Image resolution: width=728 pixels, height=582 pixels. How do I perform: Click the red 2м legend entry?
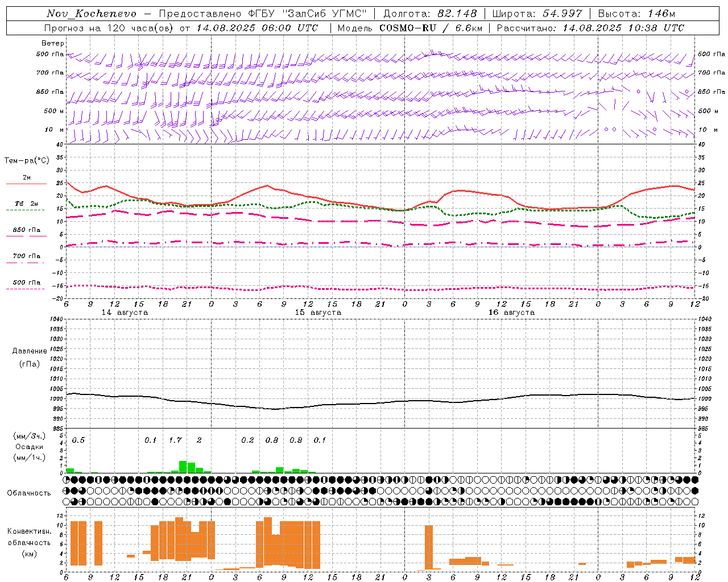pyautogui.click(x=27, y=178)
